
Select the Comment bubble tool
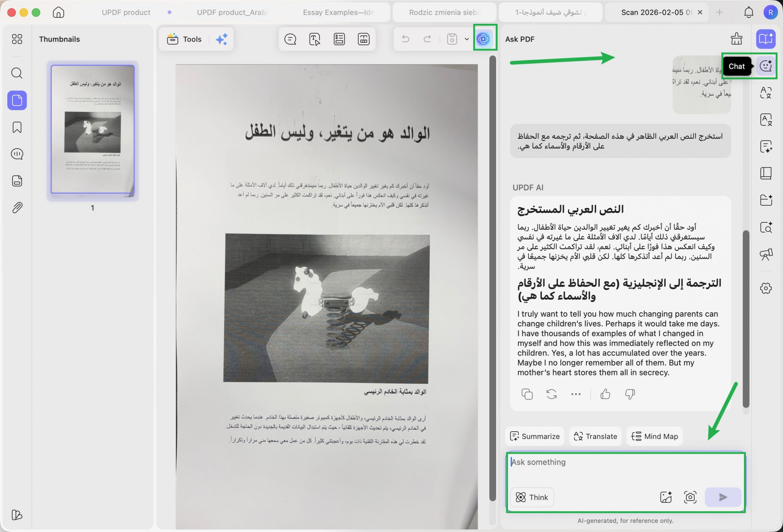[x=290, y=39]
